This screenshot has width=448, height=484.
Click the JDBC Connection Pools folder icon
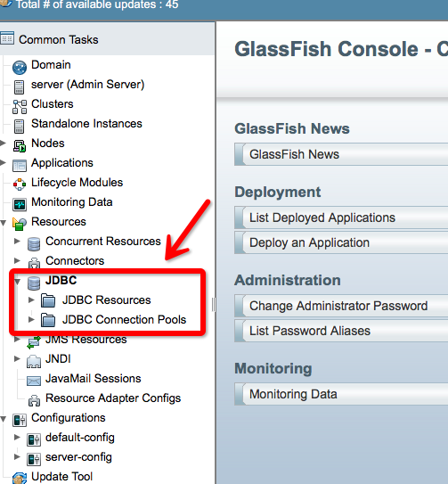(48, 320)
